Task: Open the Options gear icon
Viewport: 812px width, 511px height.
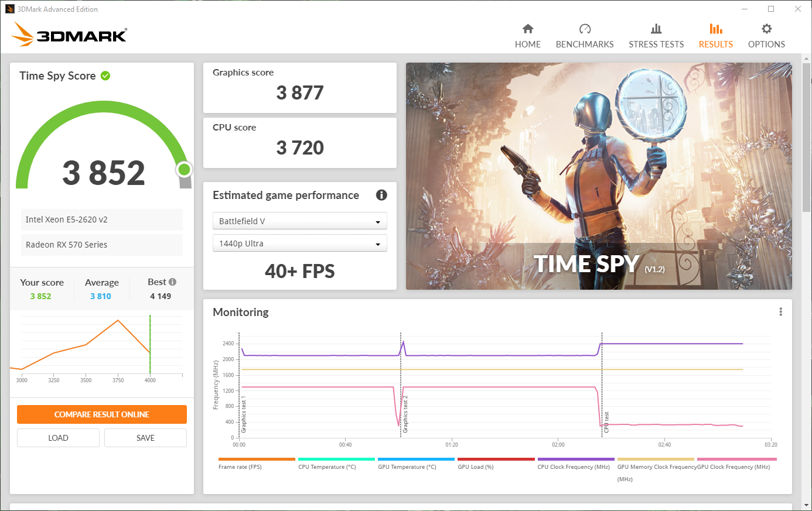Action: [x=766, y=28]
